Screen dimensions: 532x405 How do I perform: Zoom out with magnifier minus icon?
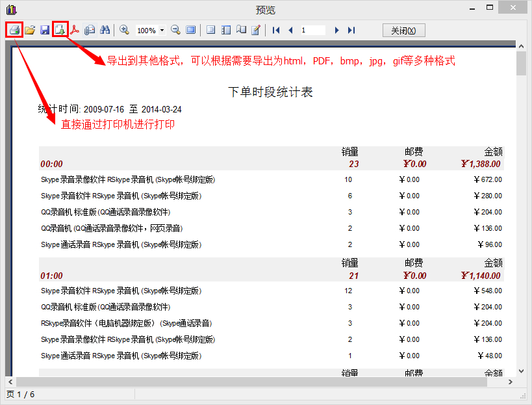[175, 30]
